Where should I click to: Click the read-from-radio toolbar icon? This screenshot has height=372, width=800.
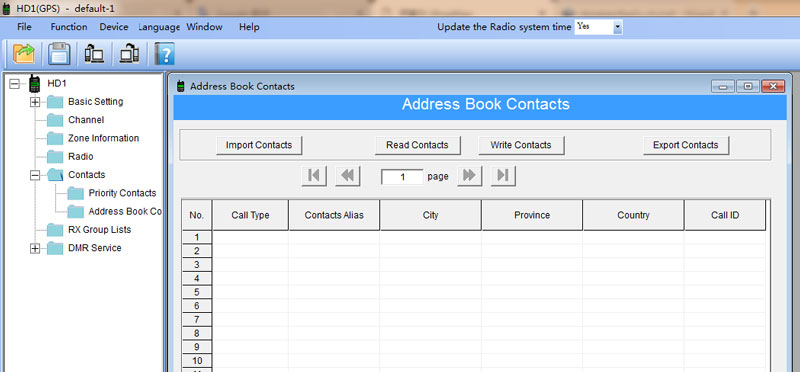point(94,54)
